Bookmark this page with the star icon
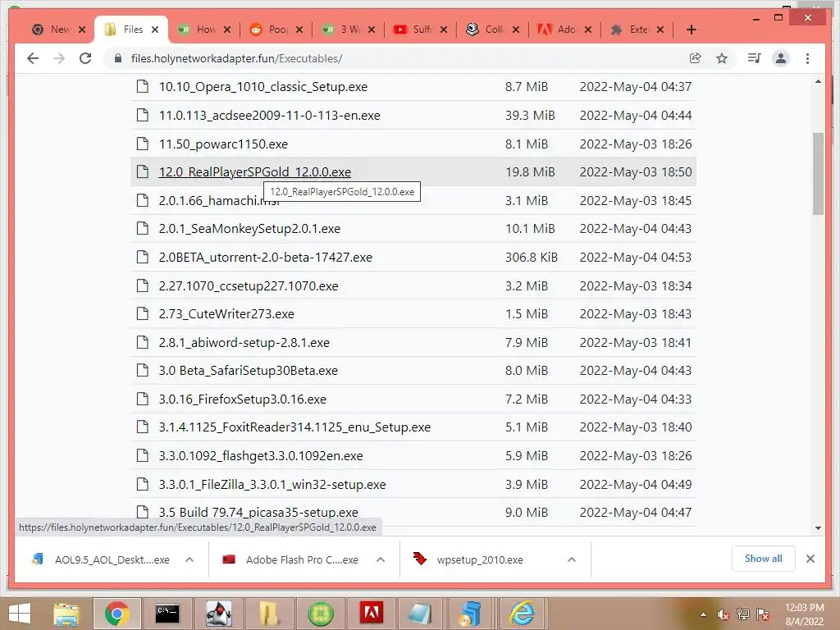Viewport: 840px width, 630px height. click(722, 58)
